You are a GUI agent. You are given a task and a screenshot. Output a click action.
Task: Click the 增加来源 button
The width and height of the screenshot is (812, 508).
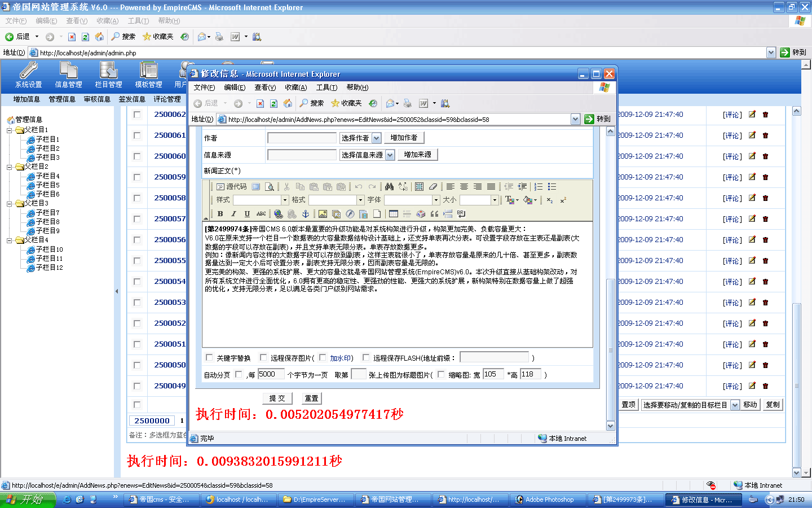pos(417,155)
